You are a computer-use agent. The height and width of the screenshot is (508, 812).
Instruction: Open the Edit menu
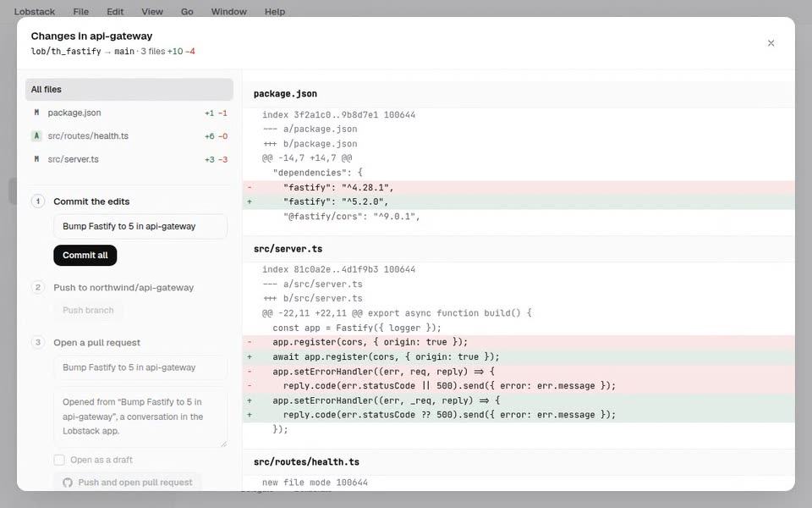[115, 11]
